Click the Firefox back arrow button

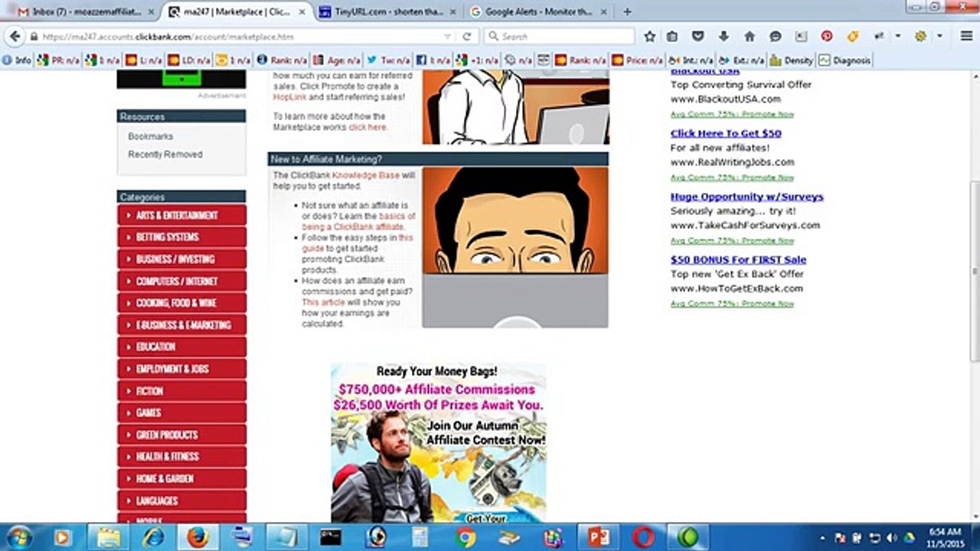(x=14, y=36)
